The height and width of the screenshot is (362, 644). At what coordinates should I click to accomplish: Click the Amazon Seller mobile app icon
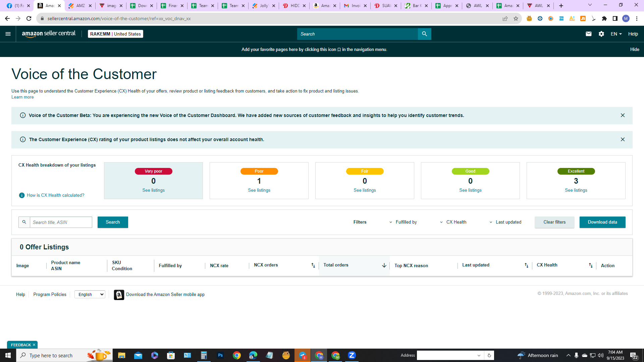119,295
